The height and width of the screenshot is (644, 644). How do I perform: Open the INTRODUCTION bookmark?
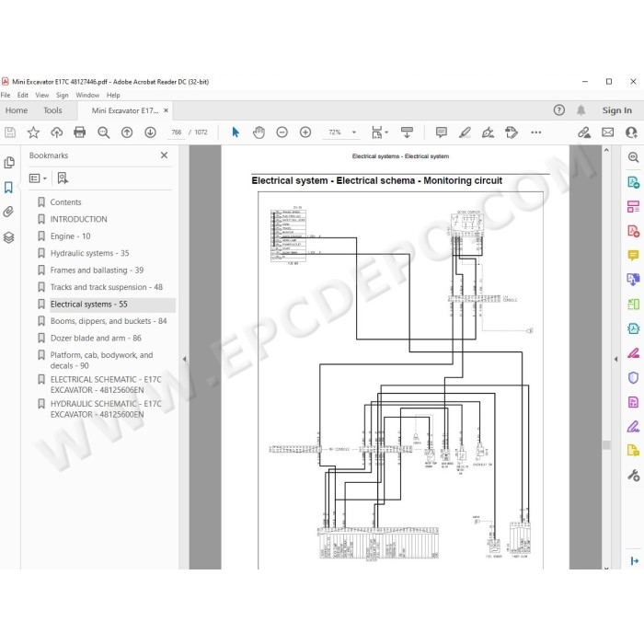coord(78,219)
